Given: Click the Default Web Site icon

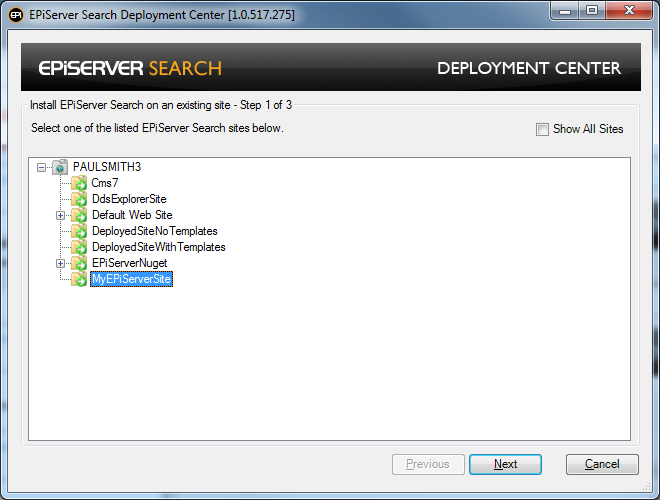Looking at the screenshot, I should point(79,215).
